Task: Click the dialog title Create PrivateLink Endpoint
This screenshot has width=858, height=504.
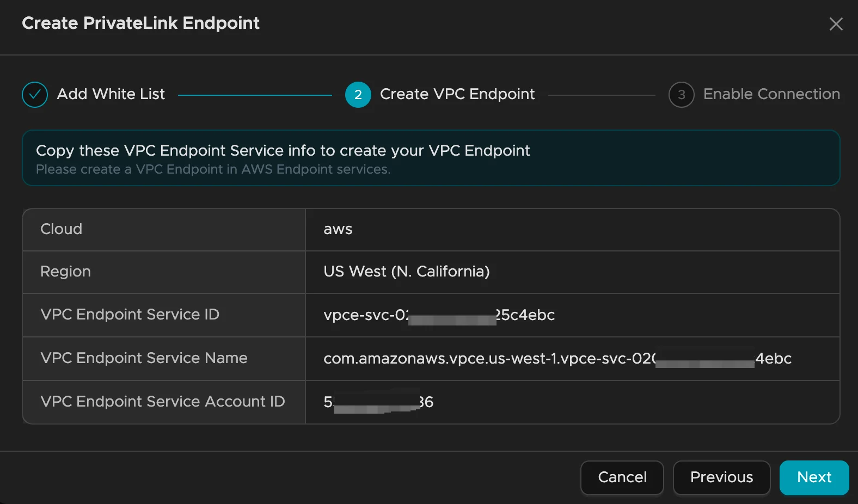Action: coord(140,23)
